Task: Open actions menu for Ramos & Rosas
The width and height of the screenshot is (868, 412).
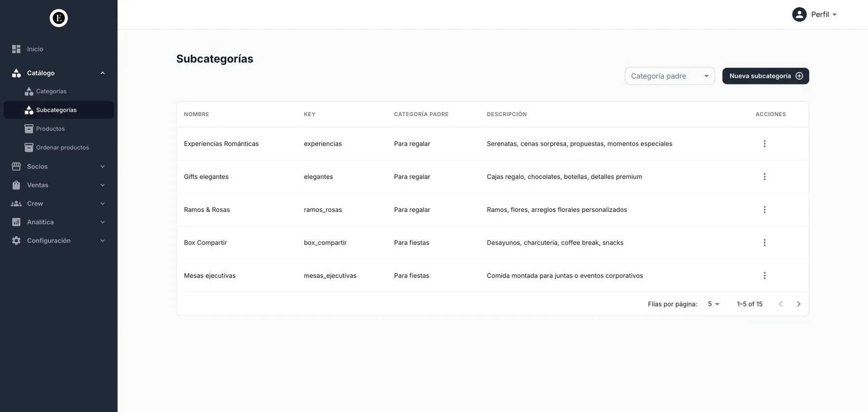Action: coord(764,210)
